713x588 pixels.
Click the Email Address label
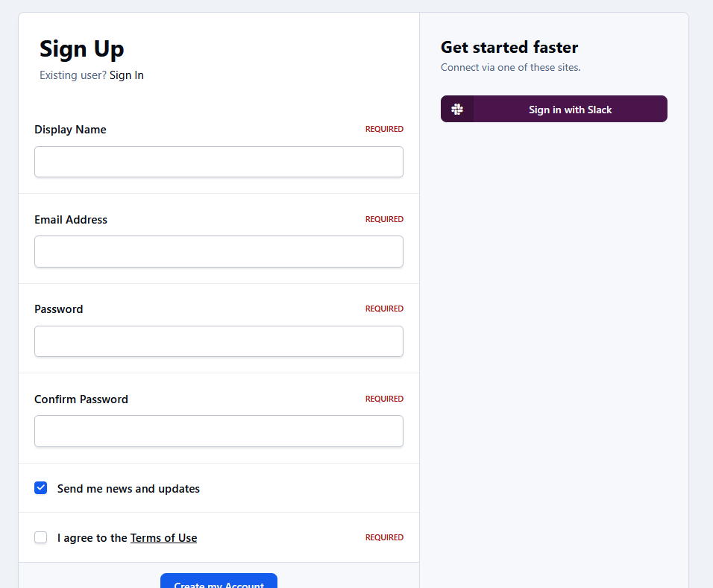point(71,220)
